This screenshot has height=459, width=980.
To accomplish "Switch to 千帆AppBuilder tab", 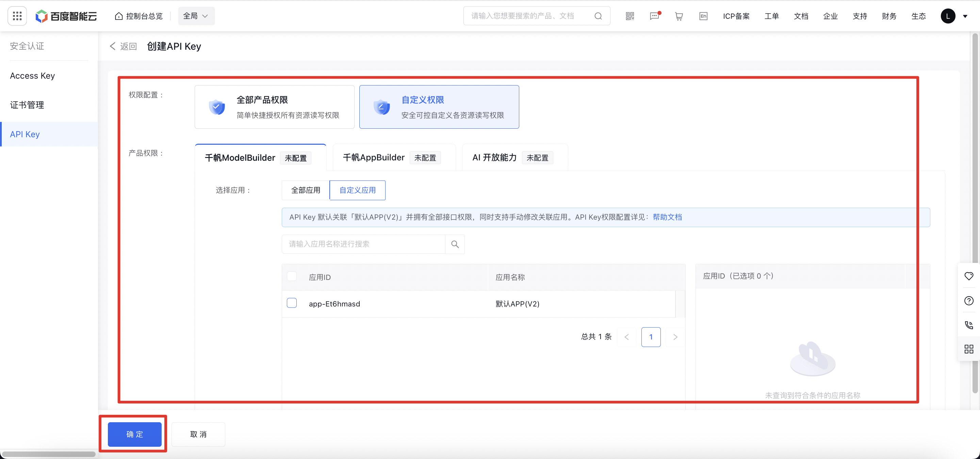I will click(x=394, y=158).
